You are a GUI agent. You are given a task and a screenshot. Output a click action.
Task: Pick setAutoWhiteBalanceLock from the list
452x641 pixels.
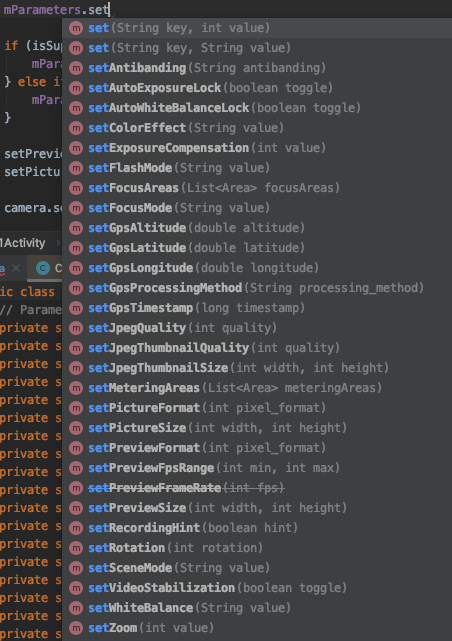point(257,108)
